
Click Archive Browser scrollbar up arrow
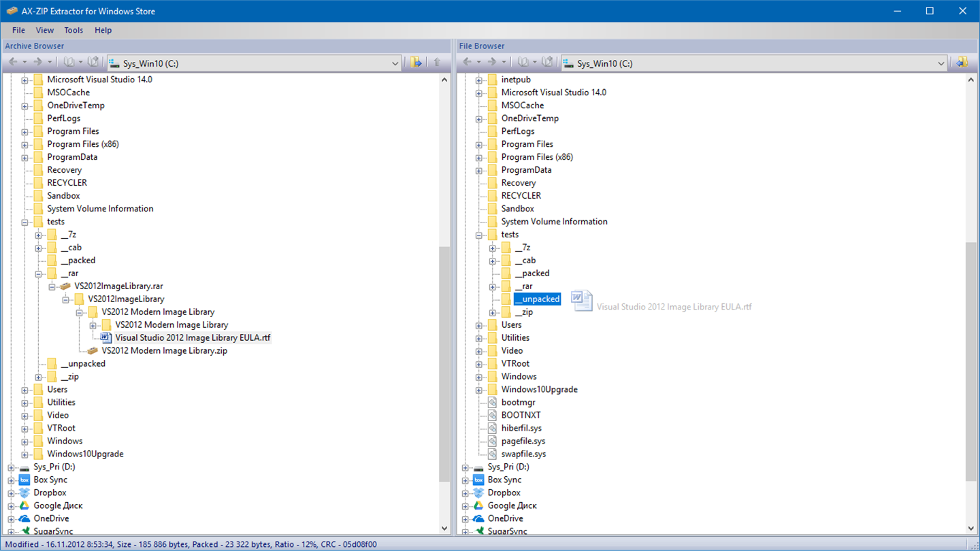444,80
